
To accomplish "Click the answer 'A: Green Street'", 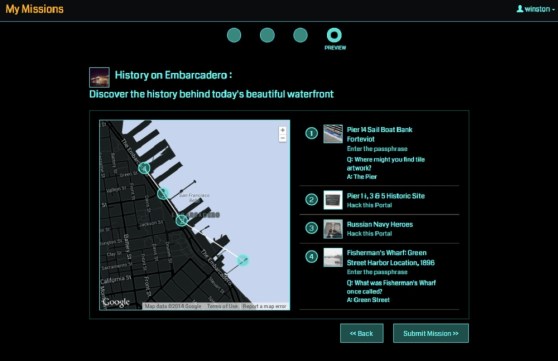I will point(368,300).
